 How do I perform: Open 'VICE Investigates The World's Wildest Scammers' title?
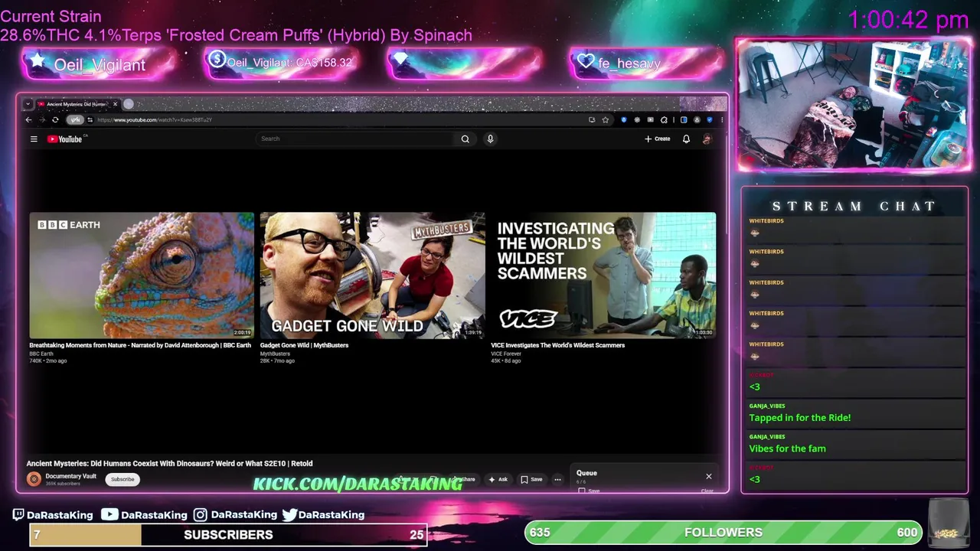pyautogui.click(x=557, y=345)
